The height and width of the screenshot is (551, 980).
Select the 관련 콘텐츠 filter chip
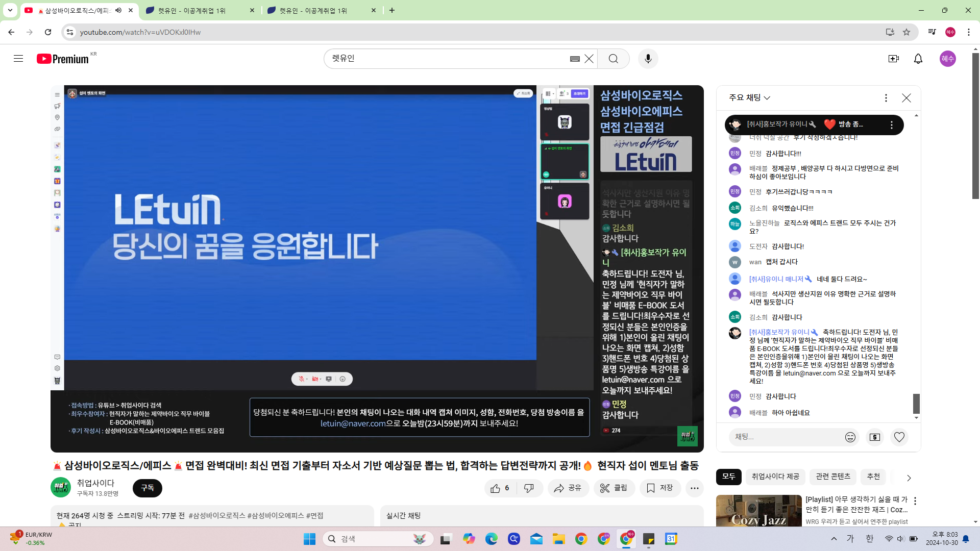coord(832,477)
